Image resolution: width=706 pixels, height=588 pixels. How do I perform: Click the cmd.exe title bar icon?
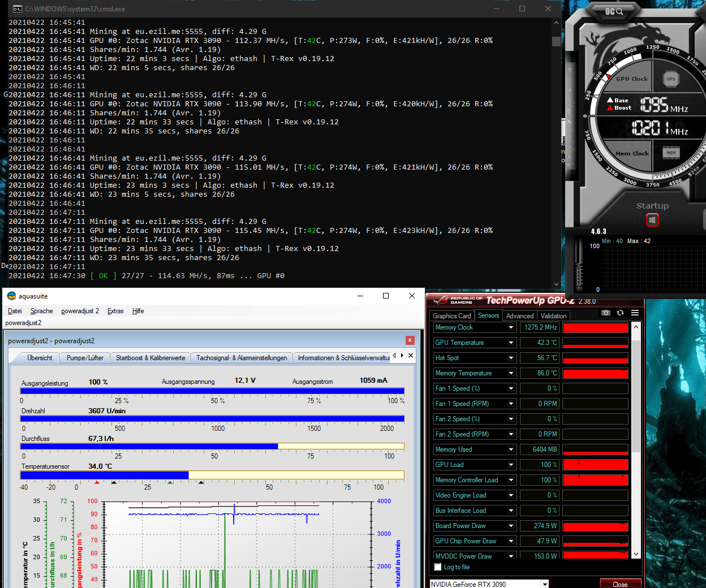pos(17,8)
